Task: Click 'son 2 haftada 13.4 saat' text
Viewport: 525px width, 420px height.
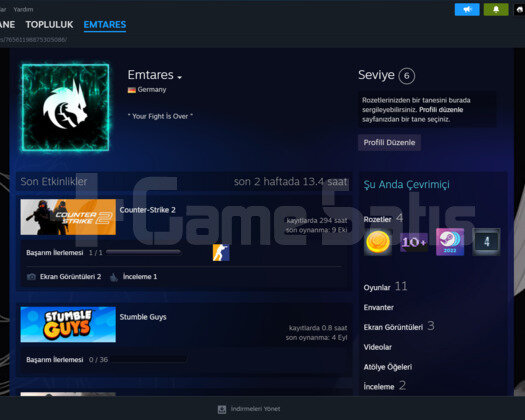Action: (x=291, y=182)
